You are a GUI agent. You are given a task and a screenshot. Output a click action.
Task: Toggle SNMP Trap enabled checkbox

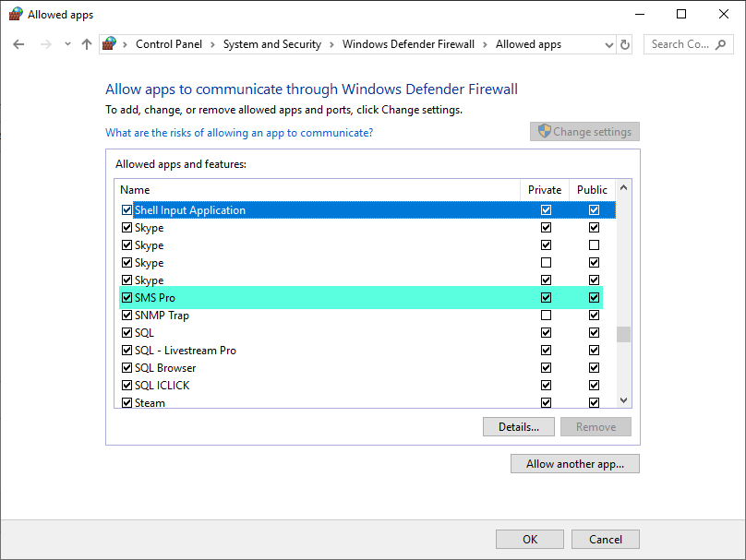coord(126,316)
